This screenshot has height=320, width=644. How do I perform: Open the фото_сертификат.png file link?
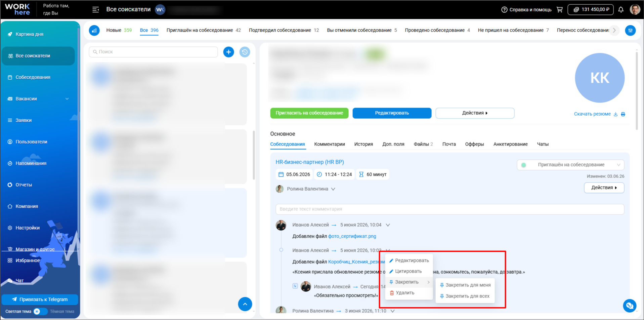pos(352,236)
